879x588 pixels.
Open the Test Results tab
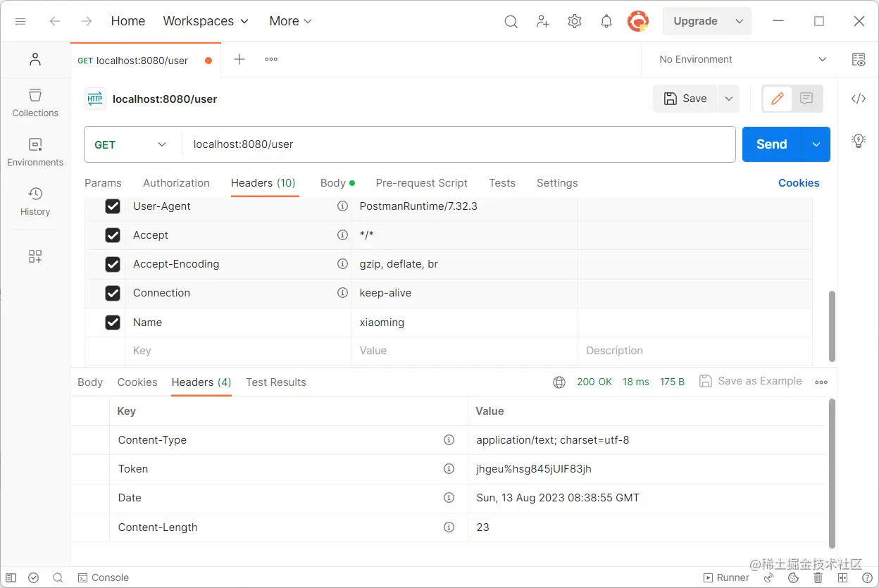276,382
